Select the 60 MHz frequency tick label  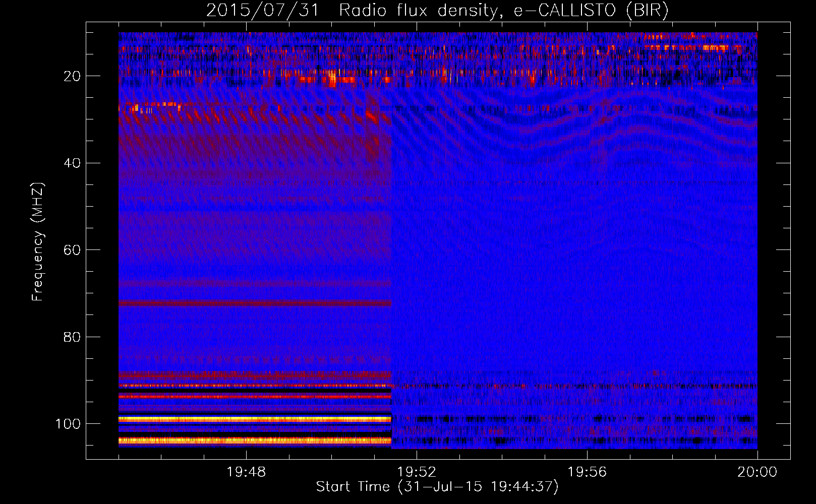click(x=72, y=250)
